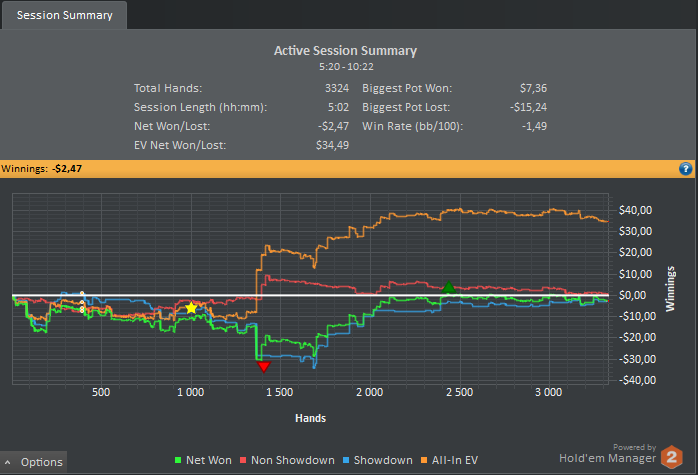Click the orange All-In EV legend square

pyautogui.click(x=425, y=460)
